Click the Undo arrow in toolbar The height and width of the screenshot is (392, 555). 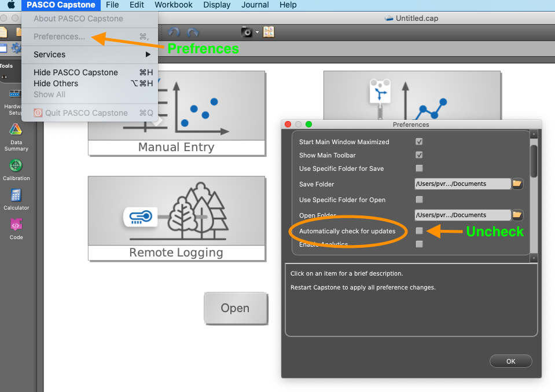[174, 32]
